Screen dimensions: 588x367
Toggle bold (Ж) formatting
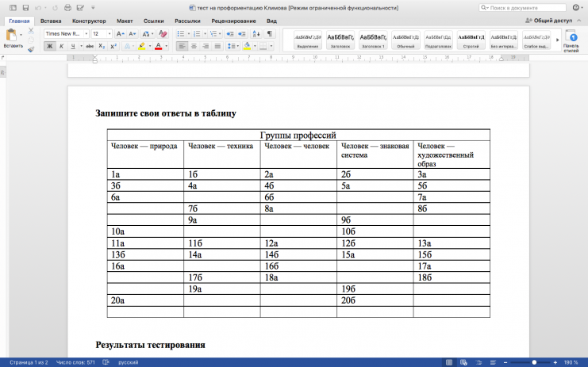pyautogui.click(x=49, y=47)
